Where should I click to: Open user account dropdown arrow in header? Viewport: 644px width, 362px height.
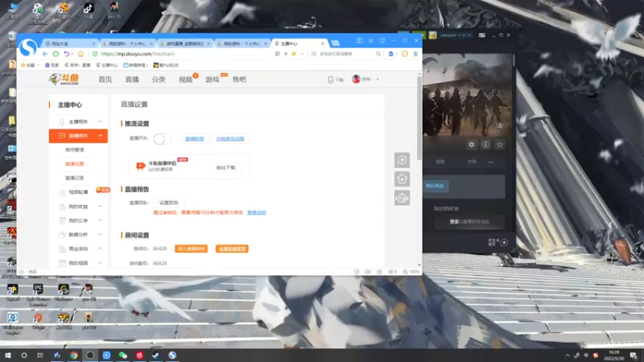(378, 79)
